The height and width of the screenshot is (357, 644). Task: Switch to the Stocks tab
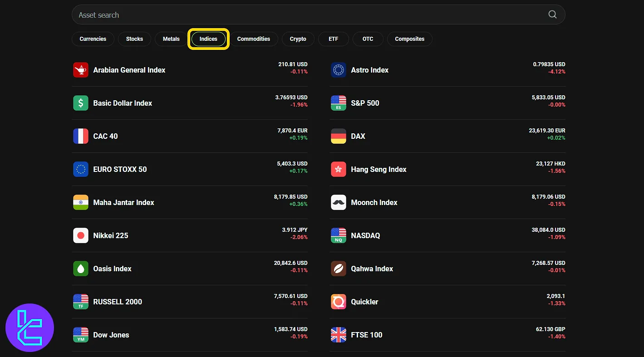[x=134, y=39]
